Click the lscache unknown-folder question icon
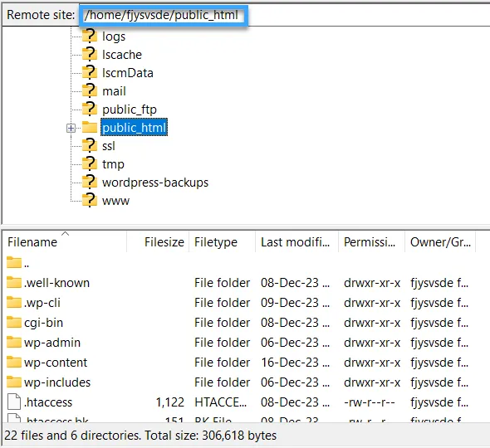The height and width of the screenshot is (448, 490). [x=90, y=54]
